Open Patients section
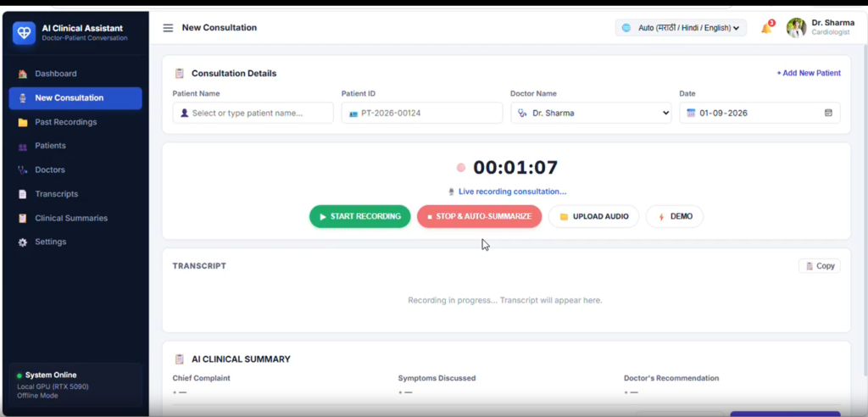Image resolution: width=868 pixels, height=417 pixels. [x=75, y=146]
